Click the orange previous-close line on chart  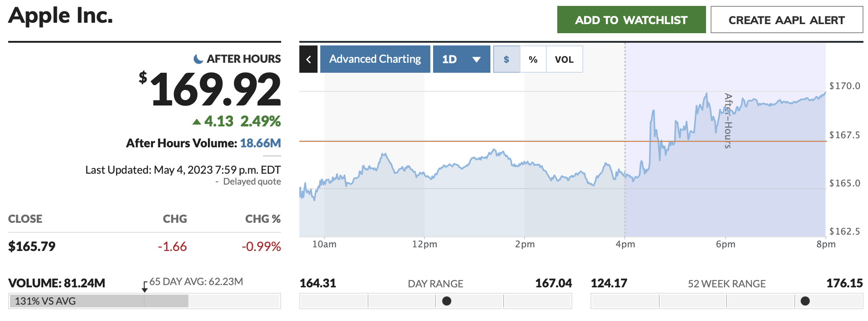(x=455, y=141)
